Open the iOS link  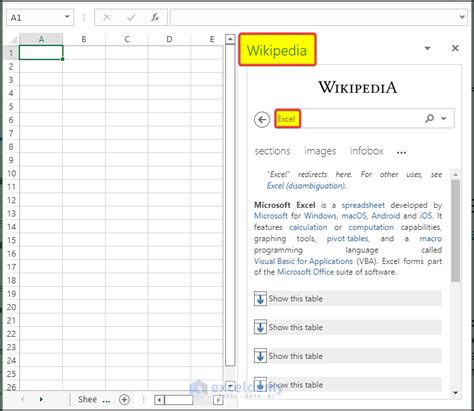pos(426,216)
